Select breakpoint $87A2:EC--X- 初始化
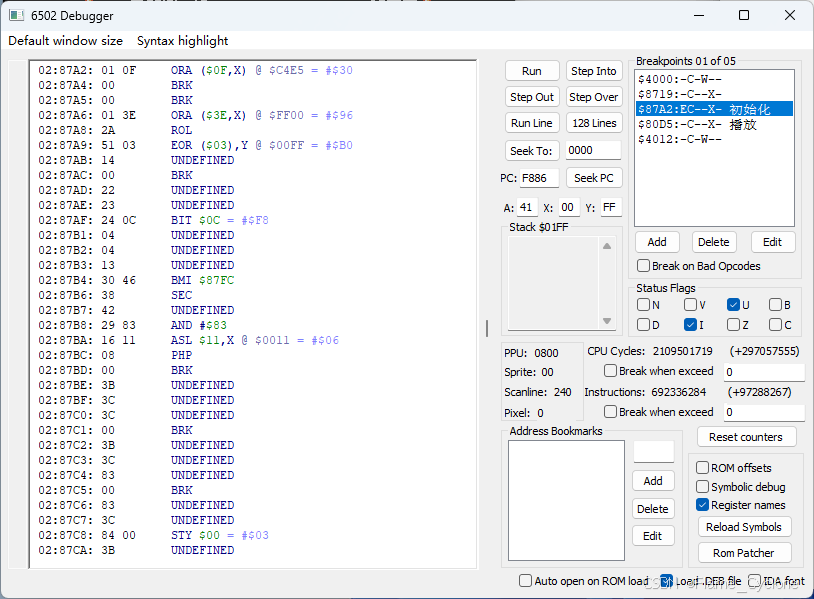The image size is (814, 599). [714, 109]
